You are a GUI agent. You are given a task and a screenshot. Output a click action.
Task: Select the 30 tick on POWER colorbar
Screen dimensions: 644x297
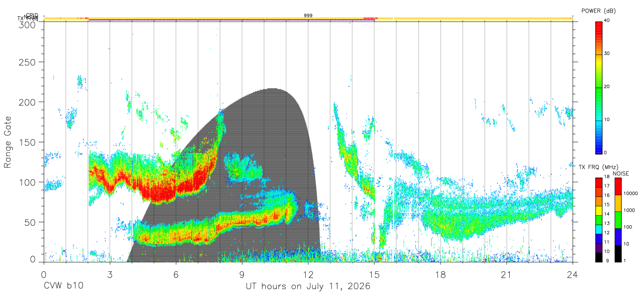pos(607,53)
